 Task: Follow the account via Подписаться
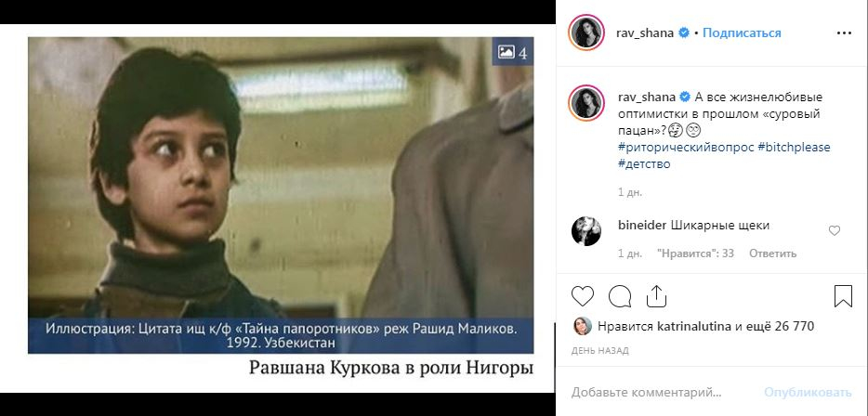point(742,32)
